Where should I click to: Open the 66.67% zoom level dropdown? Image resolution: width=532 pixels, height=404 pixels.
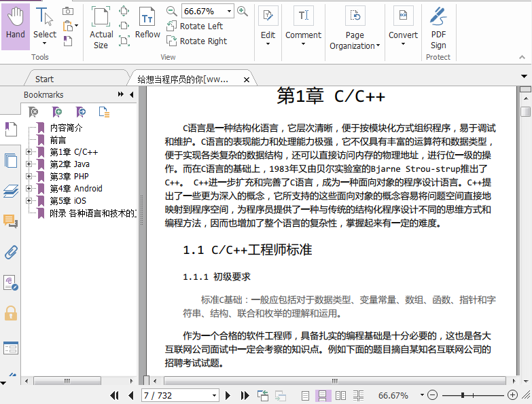230,11
